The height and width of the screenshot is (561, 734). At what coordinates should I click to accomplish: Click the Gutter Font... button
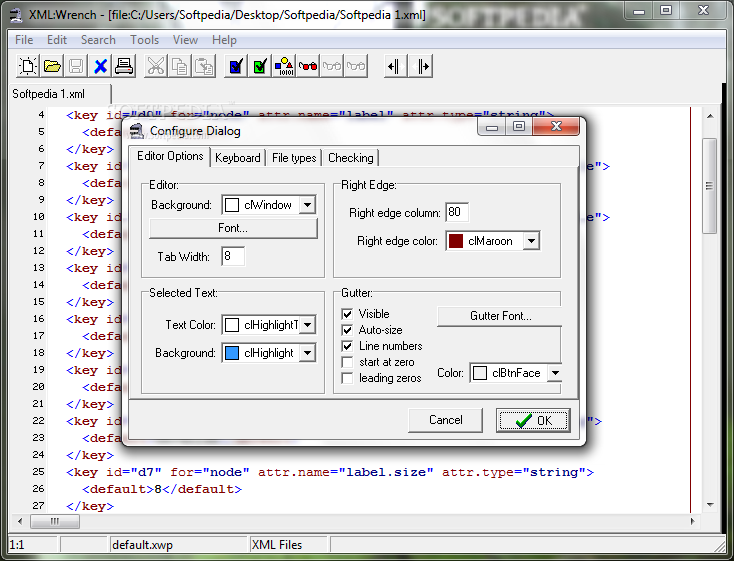(x=500, y=316)
